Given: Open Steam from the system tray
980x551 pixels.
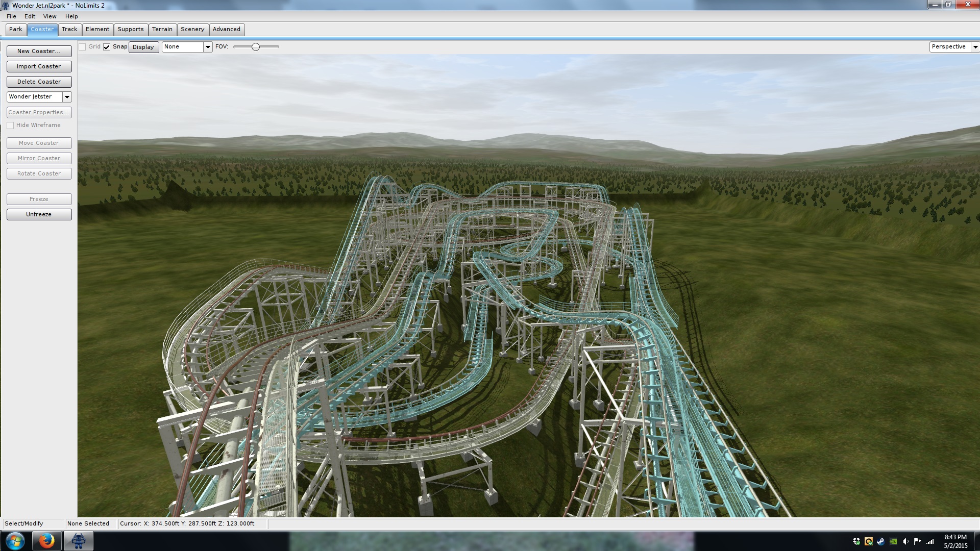Looking at the screenshot, I should (x=880, y=541).
